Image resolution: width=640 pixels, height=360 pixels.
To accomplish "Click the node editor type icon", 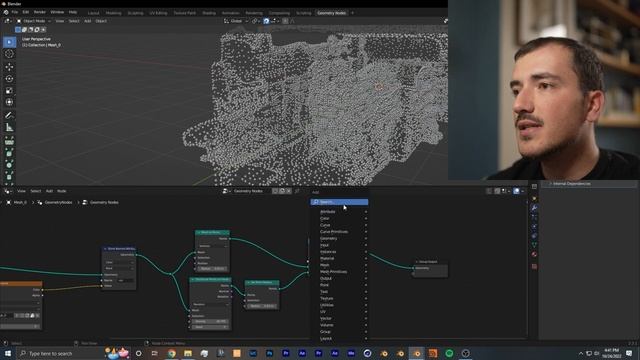I will [7, 191].
